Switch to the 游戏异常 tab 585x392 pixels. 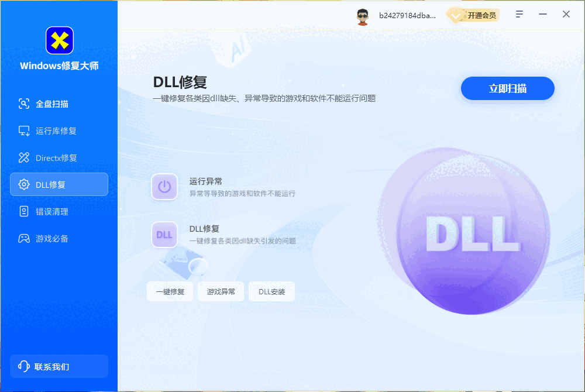pyautogui.click(x=221, y=291)
